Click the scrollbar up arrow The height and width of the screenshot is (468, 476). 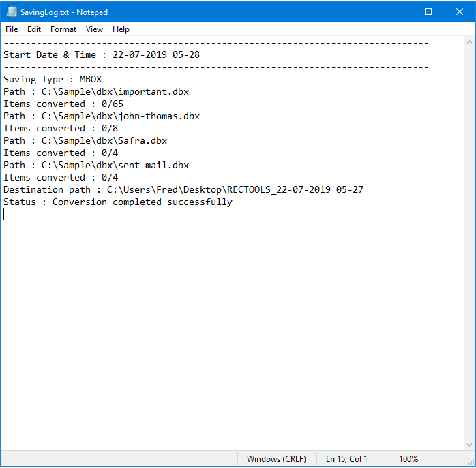tap(469, 43)
